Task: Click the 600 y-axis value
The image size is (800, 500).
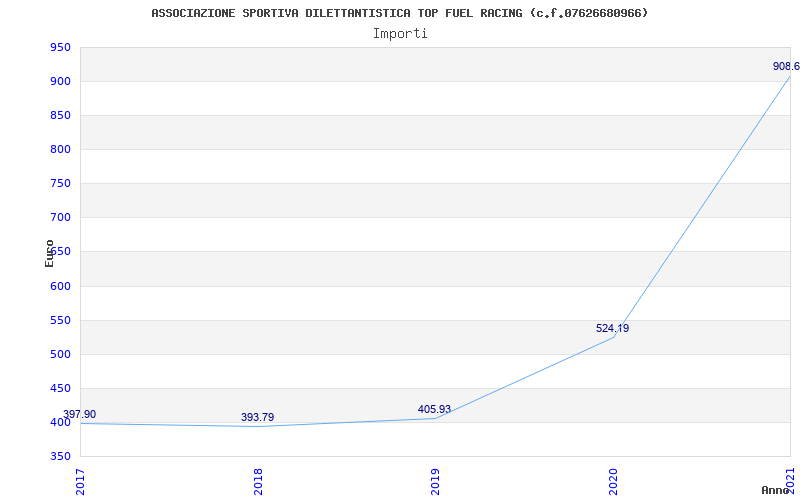Action: click(60, 286)
